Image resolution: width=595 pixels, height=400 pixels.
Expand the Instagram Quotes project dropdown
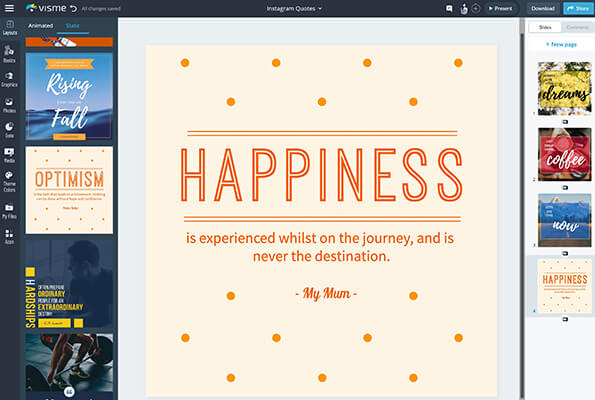coord(294,8)
